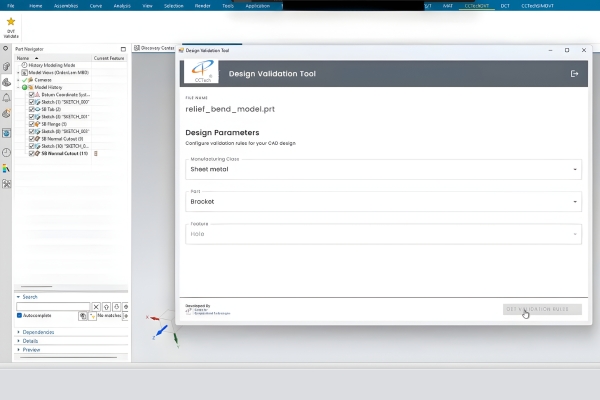
Task: Expand the Dependencies section
Action: coord(18,332)
